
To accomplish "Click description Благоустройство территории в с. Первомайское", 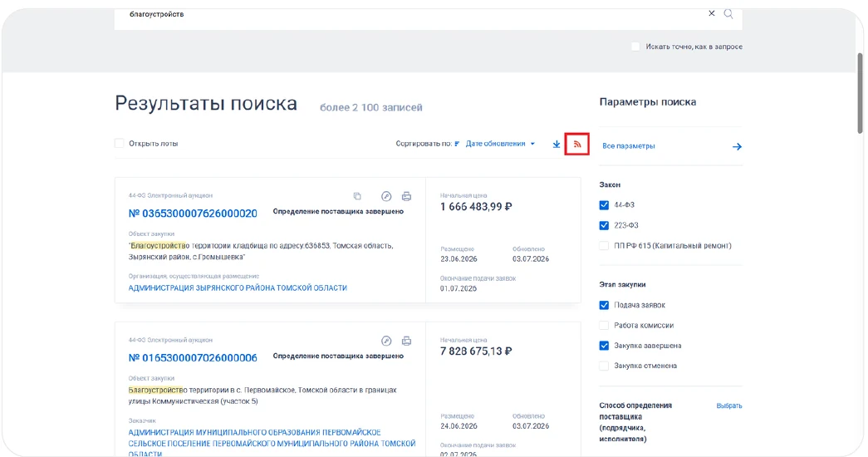I will coord(262,396).
